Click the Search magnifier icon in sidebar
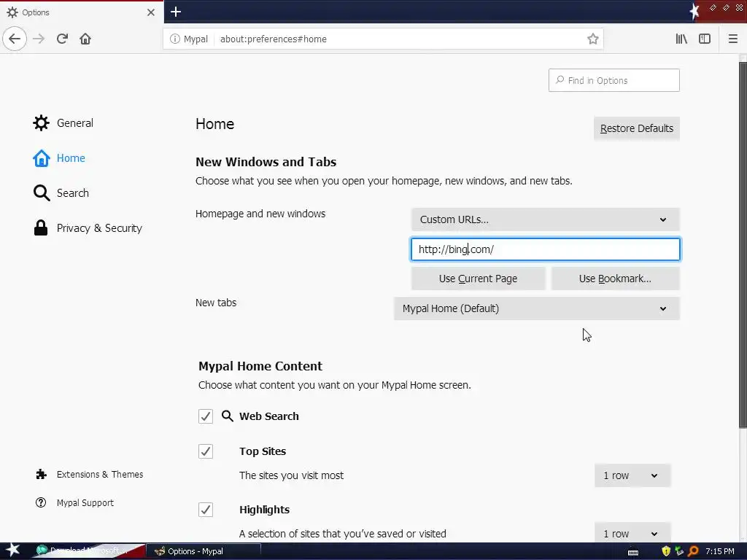The width and height of the screenshot is (747, 560). [x=42, y=192]
